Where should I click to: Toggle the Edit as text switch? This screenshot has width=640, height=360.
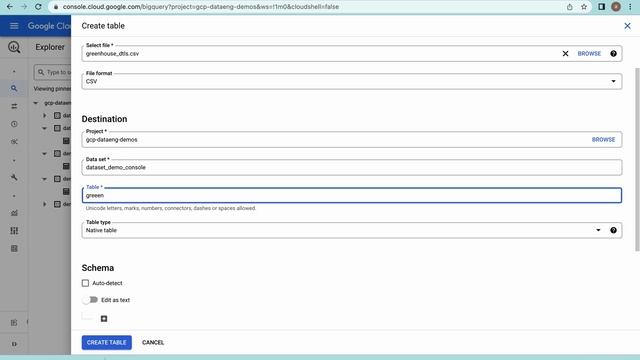(x=90, y=300)
